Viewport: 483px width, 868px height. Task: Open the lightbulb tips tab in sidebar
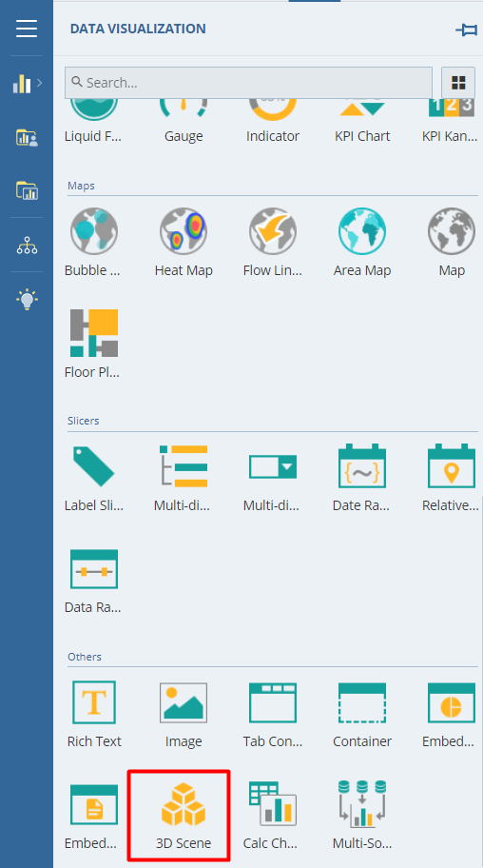point(27,300)
